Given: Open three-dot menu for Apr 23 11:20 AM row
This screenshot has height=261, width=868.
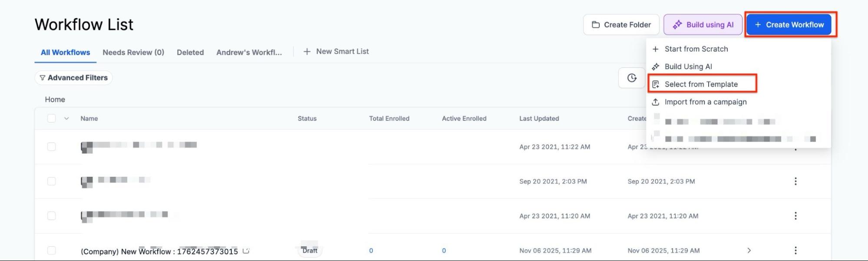Looking at the screenshot, I should point(795,216).
